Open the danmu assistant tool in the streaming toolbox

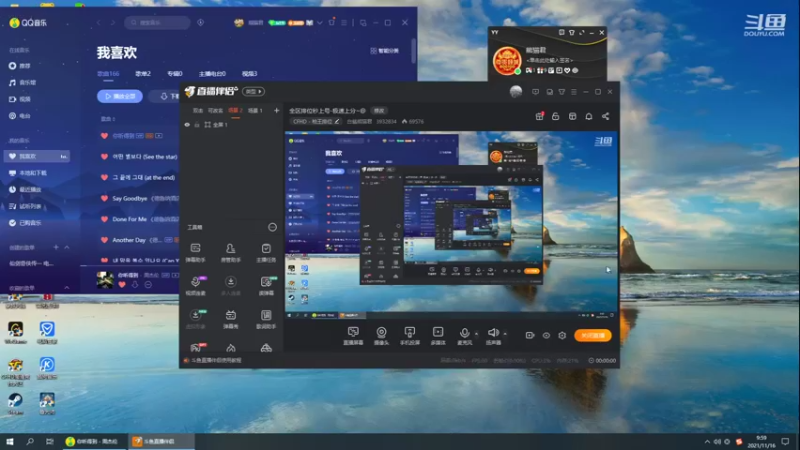tap(195, 252)
